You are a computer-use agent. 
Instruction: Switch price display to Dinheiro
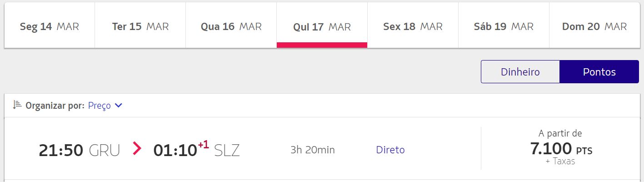coord(520,72)
